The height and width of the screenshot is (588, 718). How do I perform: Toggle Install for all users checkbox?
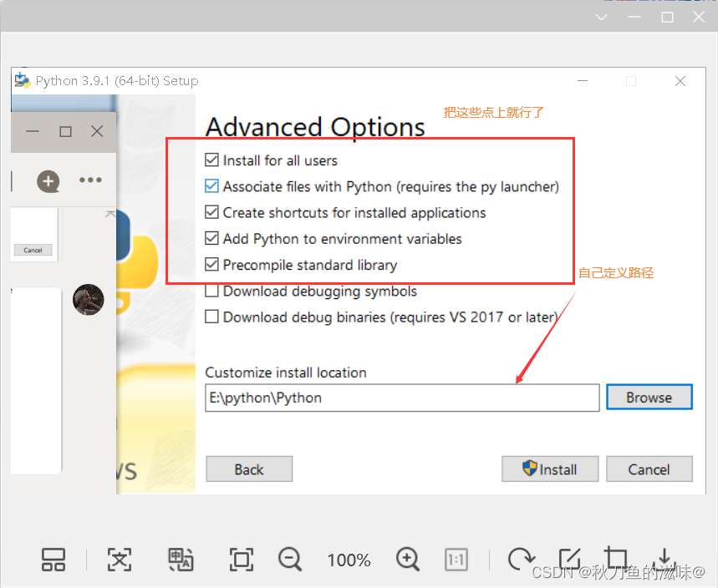coord(211,160)
